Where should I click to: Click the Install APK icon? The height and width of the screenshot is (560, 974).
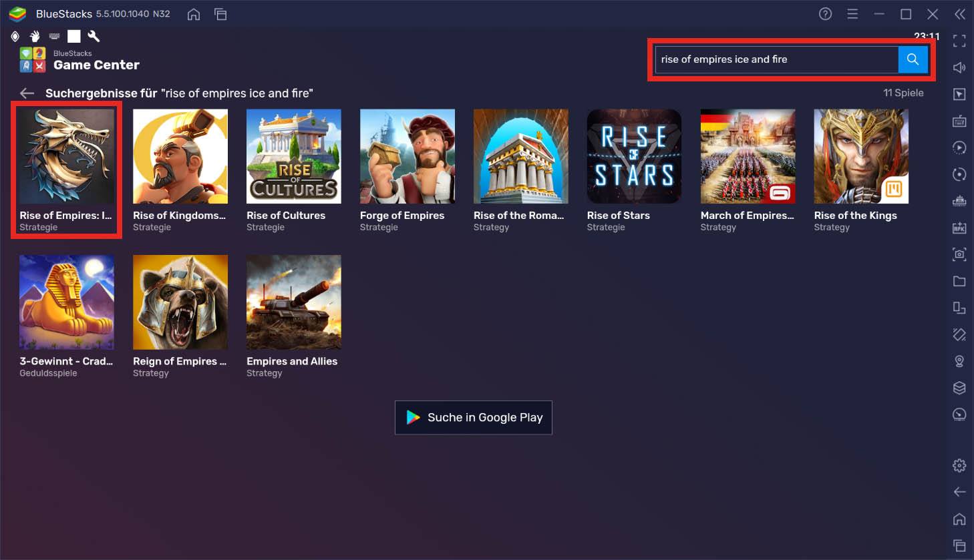tap(959, 228)
